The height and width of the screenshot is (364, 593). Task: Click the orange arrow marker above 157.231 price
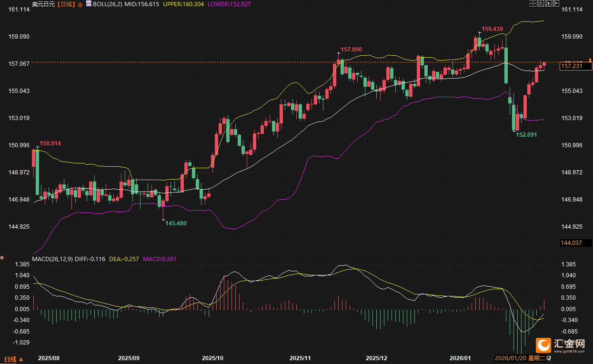point(589,60)
